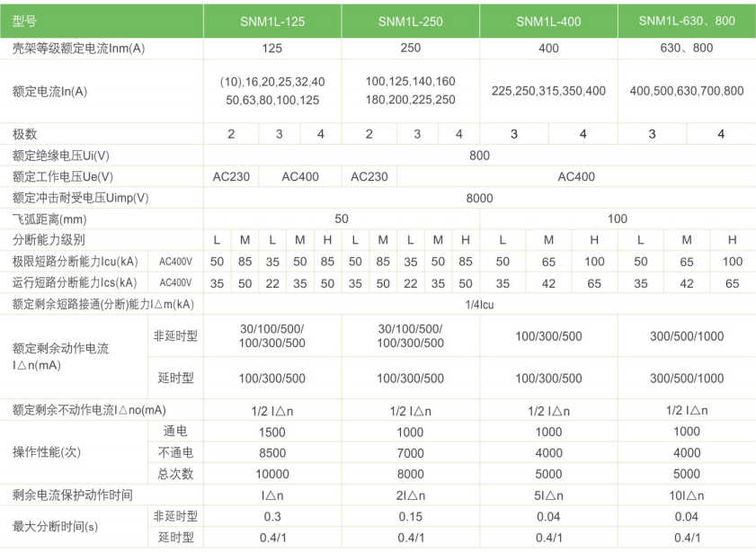
Task: Click the "额定剩余动作电流 I△n(mA)" row label
Action: coord(61,356)
